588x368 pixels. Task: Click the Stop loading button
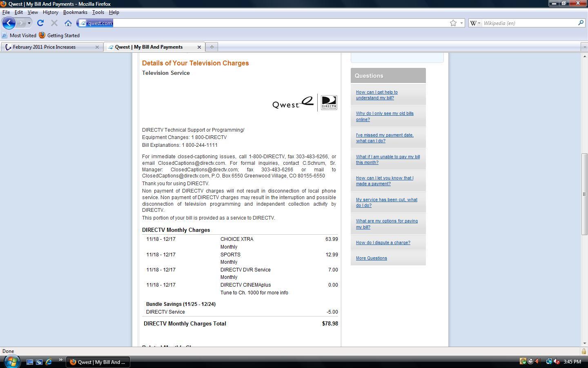54,23
